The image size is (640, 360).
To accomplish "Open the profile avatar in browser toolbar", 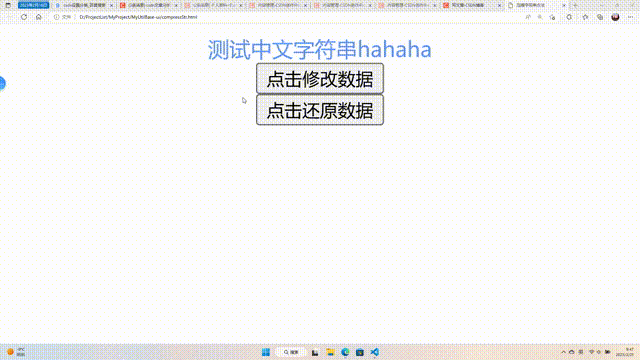I will pyautogui.click(x=616, y=17).
